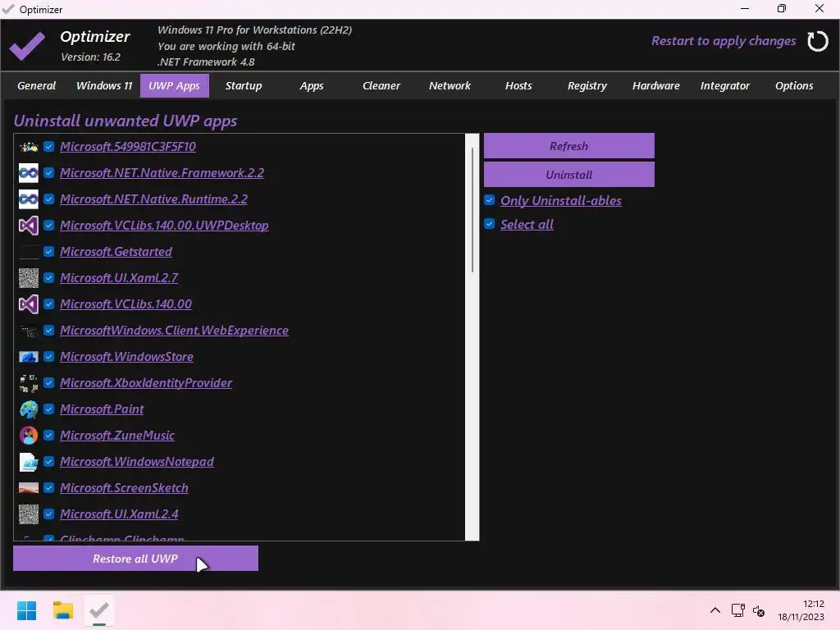The height and width of the screenshot is (630, 840).
Task: Click the Microsoft.ZuneMusic icon
Action: click(29, 436)
